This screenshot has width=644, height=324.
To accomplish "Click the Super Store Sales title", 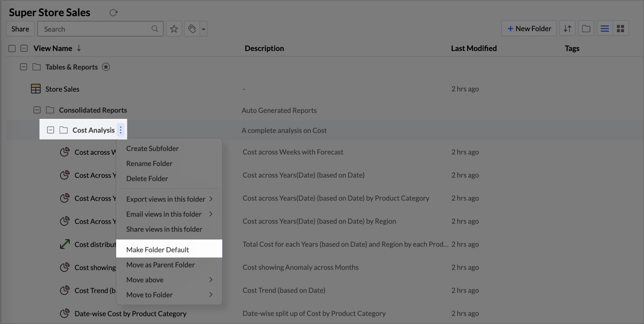I will tap(50, 12).
